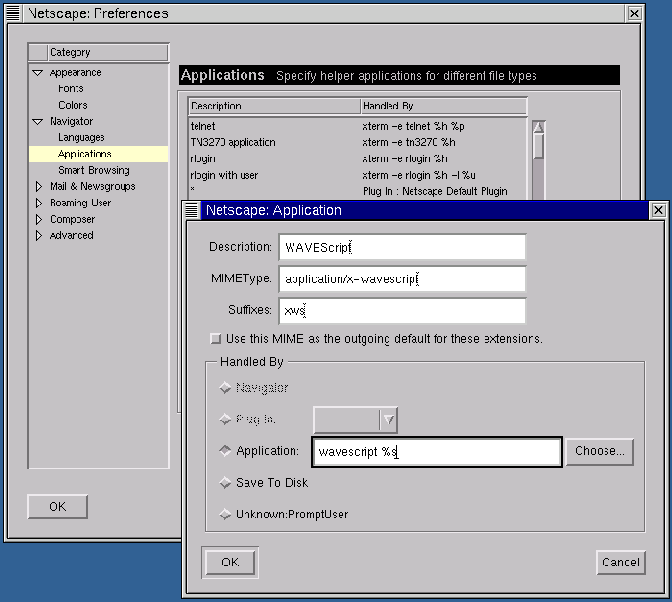Open window menu icon of Netscape: Application
The image size is (672, 602).
pyautogui.click(x=192, y=210)
